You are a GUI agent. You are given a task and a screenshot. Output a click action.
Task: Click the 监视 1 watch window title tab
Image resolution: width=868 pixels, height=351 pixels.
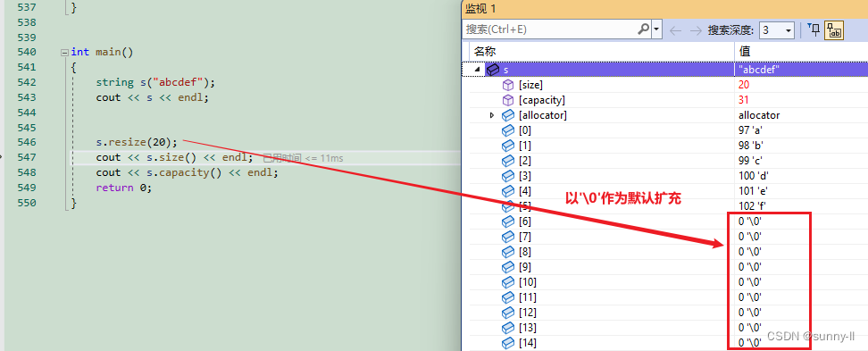point(481,8)
